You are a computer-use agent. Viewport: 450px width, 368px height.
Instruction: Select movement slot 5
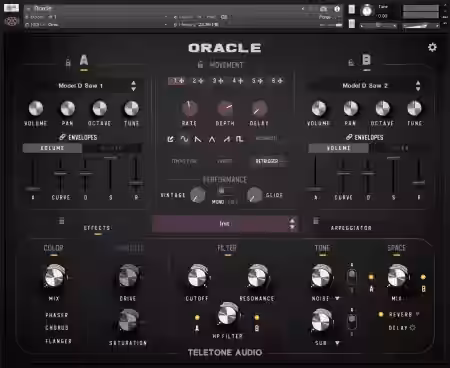coord(257,81)
